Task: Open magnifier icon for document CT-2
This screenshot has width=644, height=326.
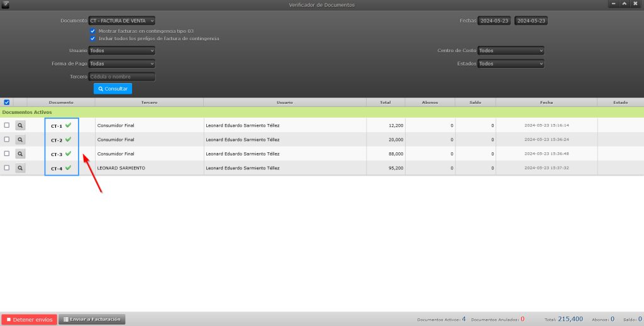Action: (20, 140)
